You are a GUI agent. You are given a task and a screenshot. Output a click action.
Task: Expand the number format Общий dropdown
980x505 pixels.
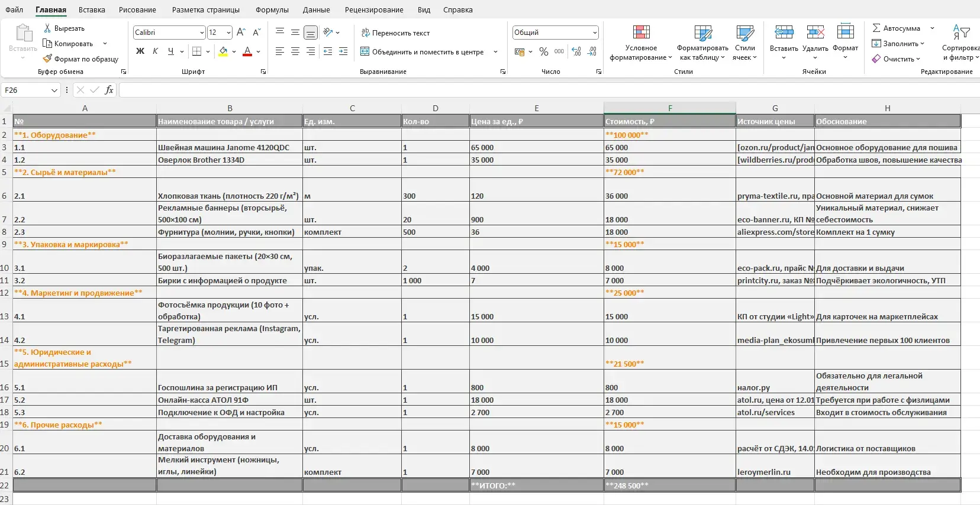click(x=594, y=33)
